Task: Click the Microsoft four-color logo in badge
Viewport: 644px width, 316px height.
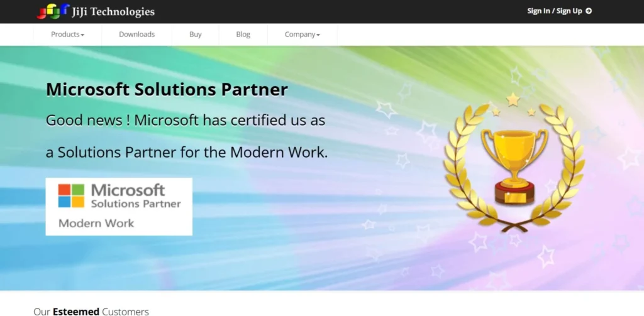Action: [x=71, y=196]
